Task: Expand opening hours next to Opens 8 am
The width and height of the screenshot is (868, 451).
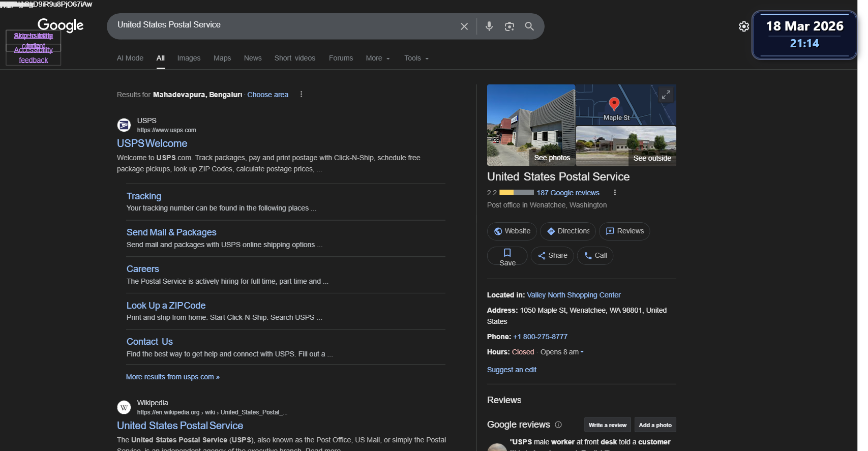Action: tap(582, 352)
